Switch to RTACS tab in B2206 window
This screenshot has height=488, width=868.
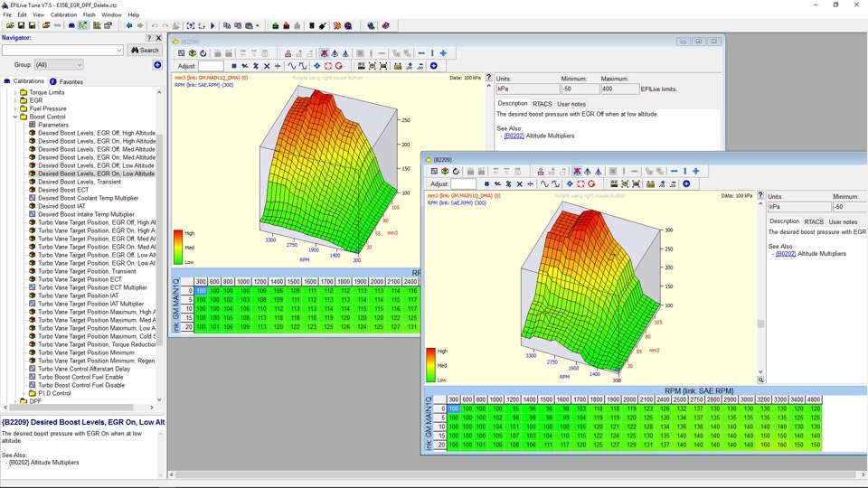pyautogui.click(x=542, y=104)
